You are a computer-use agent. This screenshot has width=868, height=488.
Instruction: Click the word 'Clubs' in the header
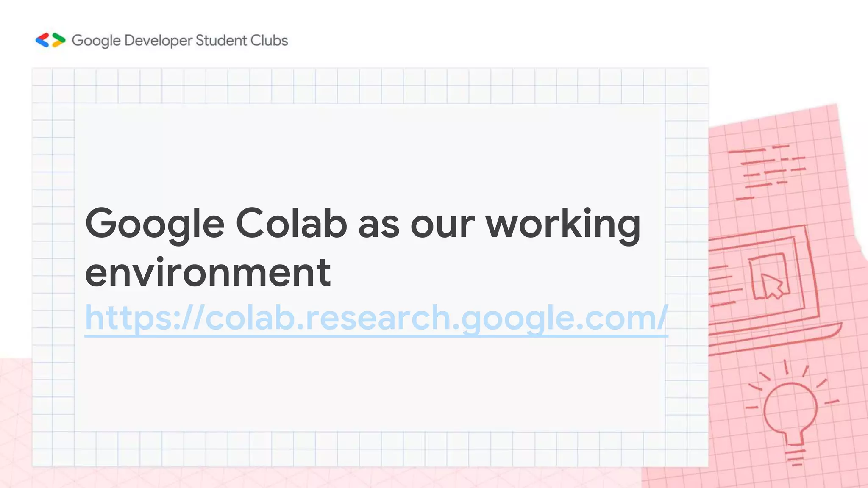269,40
